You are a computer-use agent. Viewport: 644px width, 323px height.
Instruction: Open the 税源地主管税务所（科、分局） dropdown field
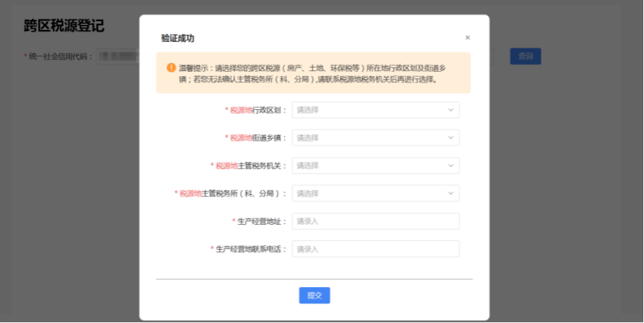(370, 193)
